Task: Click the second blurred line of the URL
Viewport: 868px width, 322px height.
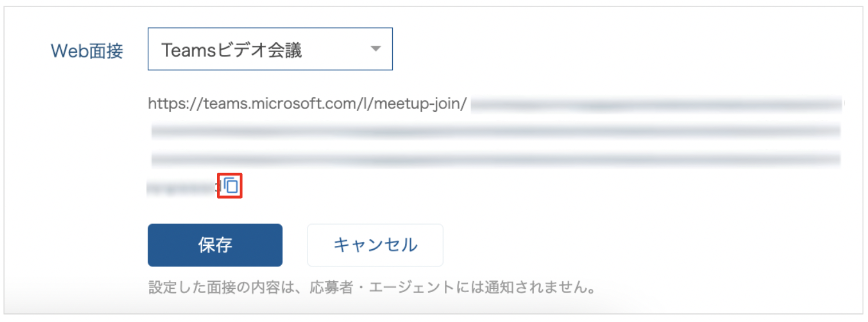Action: [x=496, y=131]
